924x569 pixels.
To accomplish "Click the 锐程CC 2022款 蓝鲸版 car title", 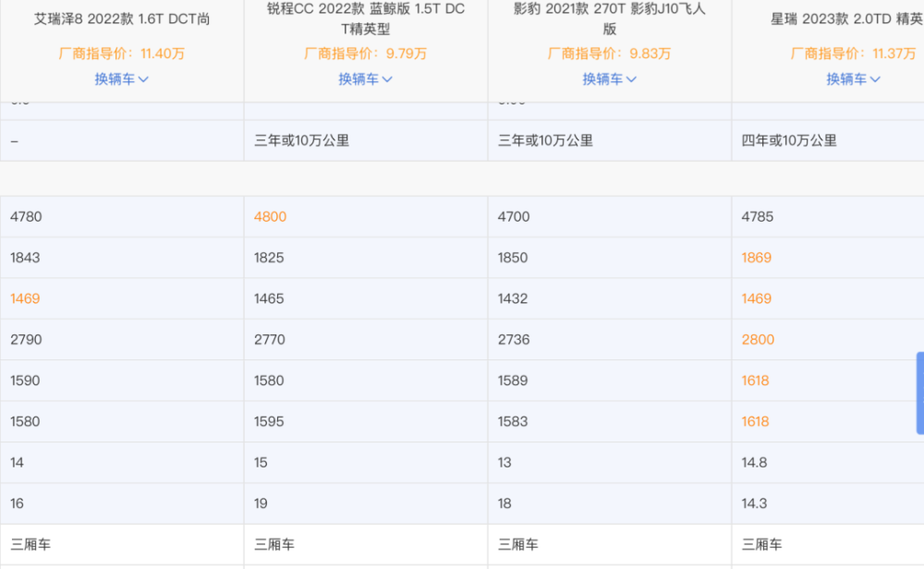I will tap(365, 18).
